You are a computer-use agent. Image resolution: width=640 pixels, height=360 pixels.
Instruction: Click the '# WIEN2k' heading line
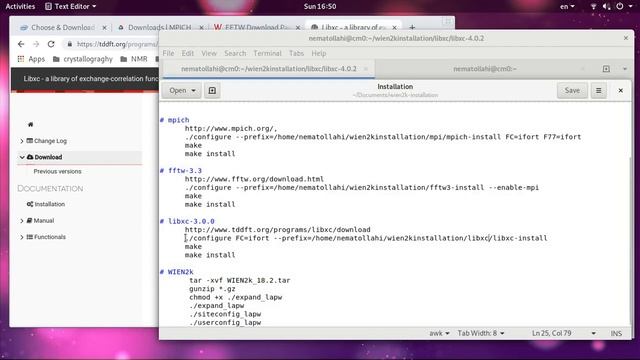176,272
